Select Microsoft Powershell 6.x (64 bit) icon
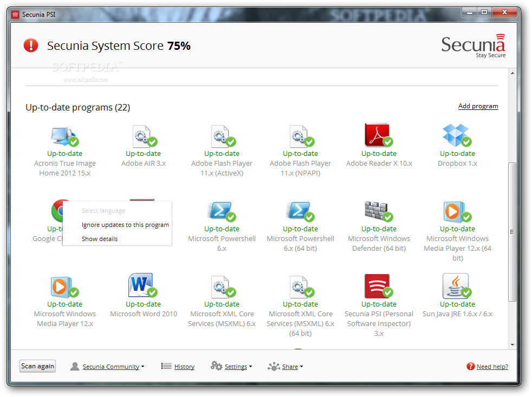Image resolution: width=532 pixels, height=397 pixels. [300, 211]
